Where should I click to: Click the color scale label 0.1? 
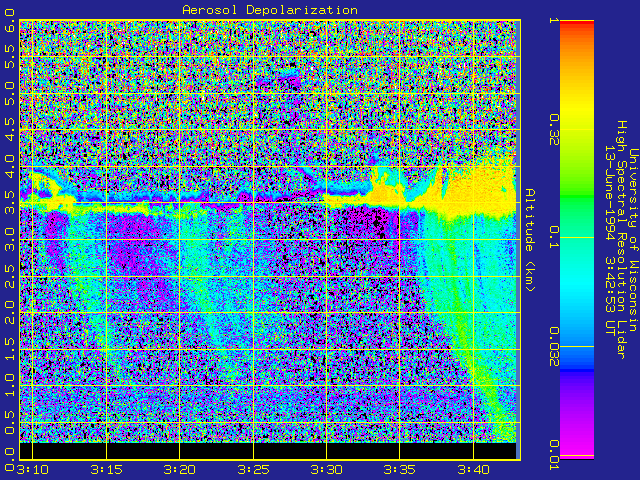[x=554, y=238]
